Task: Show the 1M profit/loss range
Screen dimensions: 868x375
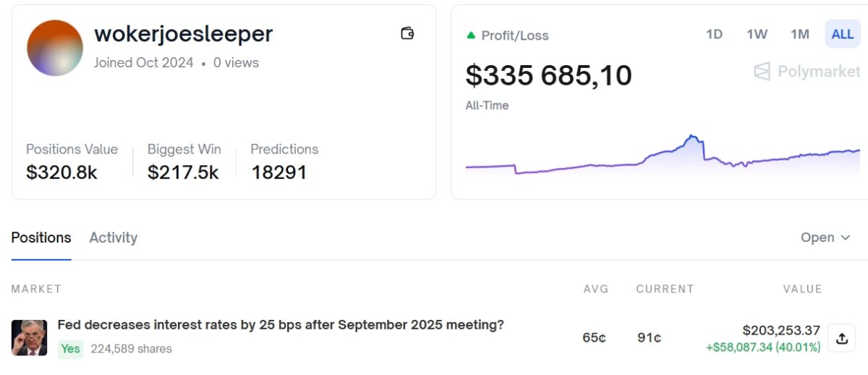Action: click(799, 34)
